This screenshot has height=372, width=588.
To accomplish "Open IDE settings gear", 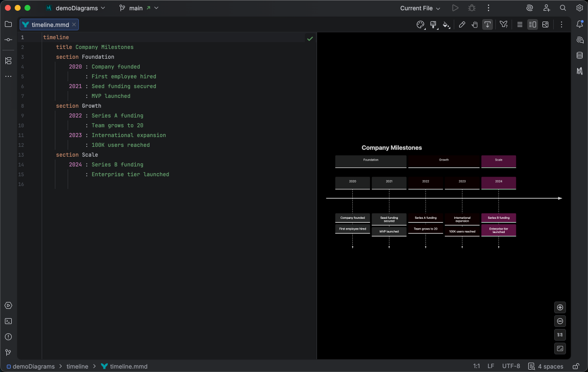I will [x=580, y=8].
